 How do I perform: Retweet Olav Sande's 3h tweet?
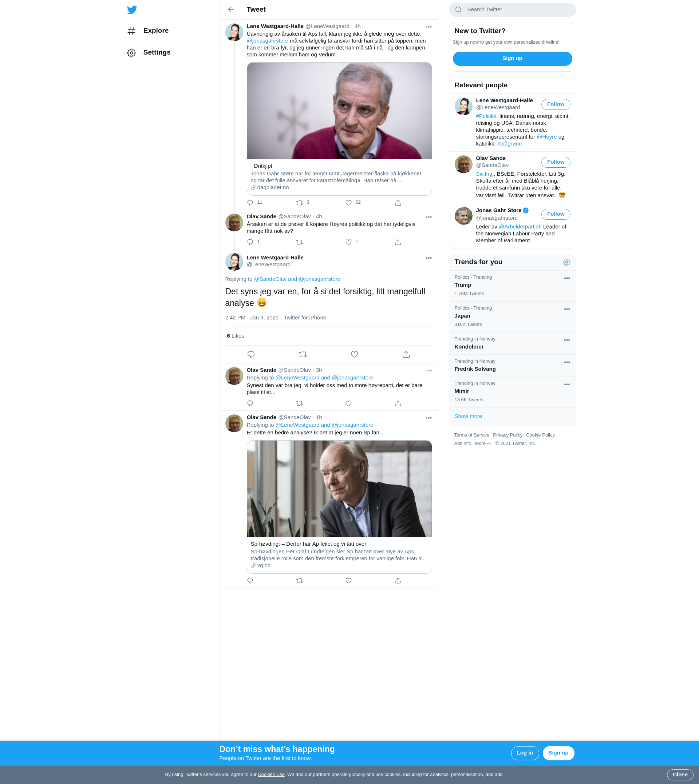300,403
